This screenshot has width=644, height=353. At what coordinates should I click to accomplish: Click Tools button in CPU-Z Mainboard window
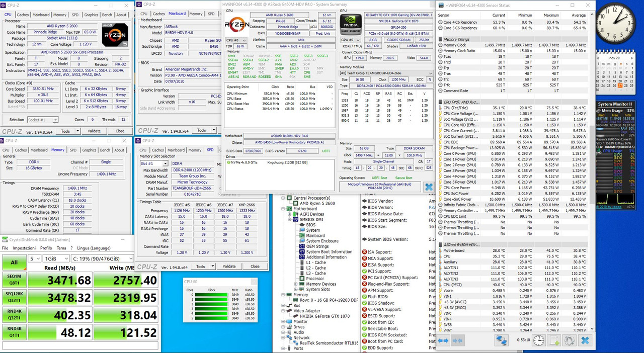[201, 130]
